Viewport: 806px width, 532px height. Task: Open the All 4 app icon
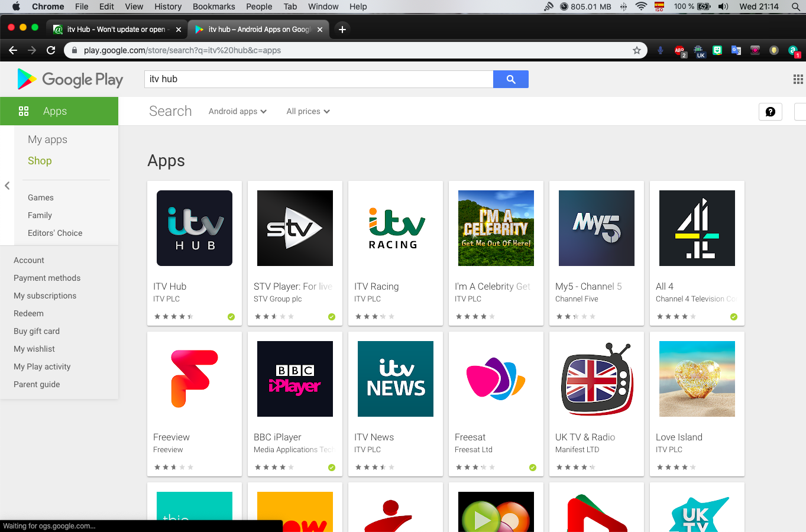697,228
